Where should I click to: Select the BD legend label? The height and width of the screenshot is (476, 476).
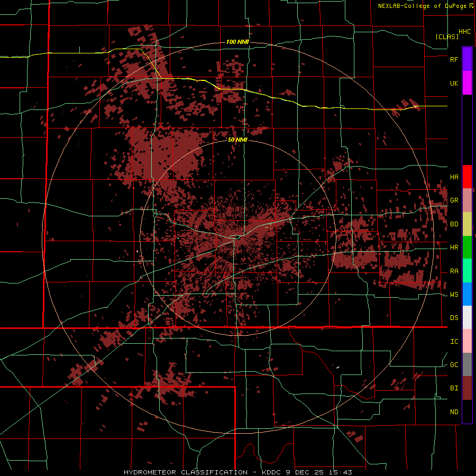[x=454, y=224]
